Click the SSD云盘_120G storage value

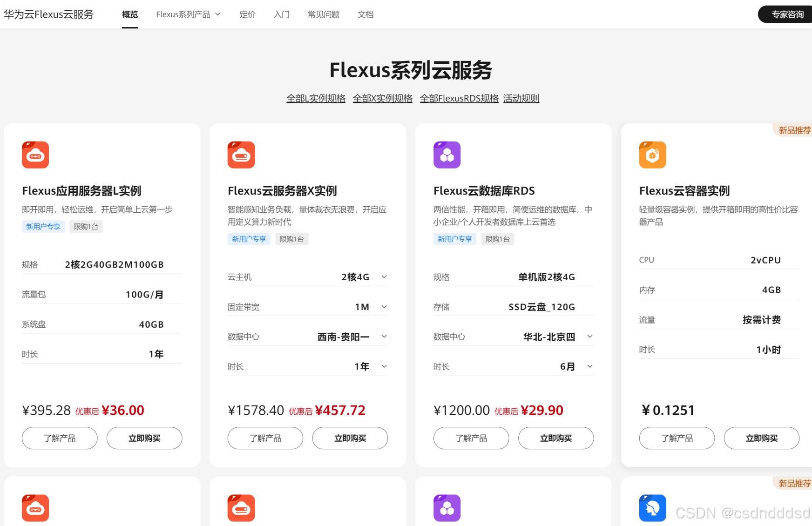pyautogui.click(x=542, y=307)
